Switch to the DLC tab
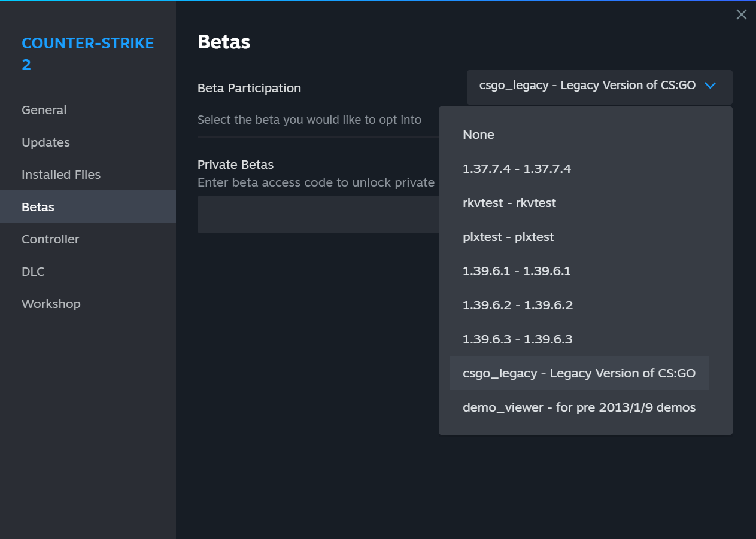The image size is (756, 539). click(x=33, y=272)
